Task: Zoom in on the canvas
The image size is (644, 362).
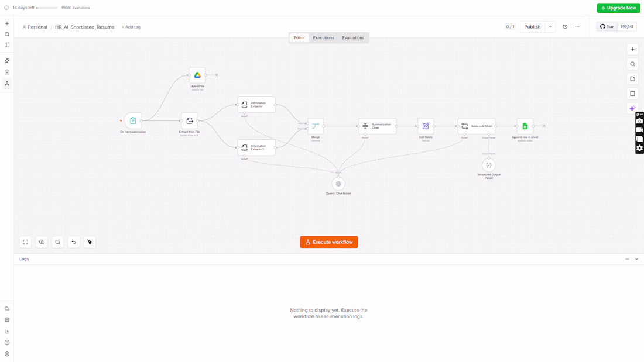Action: (42, 242)
